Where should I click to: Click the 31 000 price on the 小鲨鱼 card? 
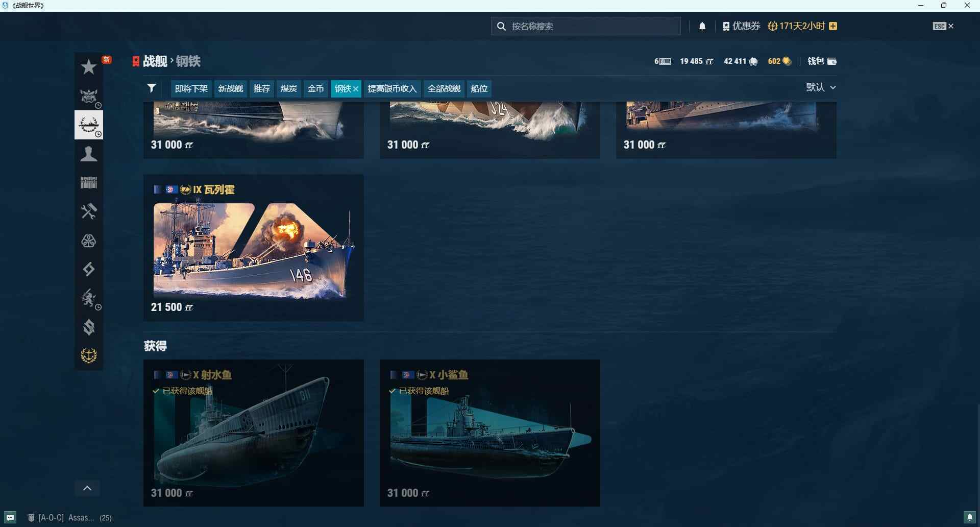pos(408,493)
